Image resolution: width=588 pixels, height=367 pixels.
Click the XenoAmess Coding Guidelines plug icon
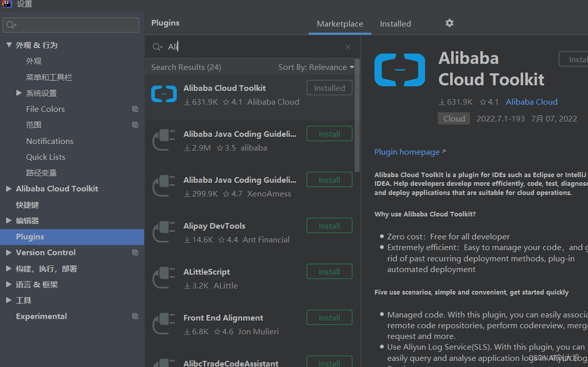164,186
